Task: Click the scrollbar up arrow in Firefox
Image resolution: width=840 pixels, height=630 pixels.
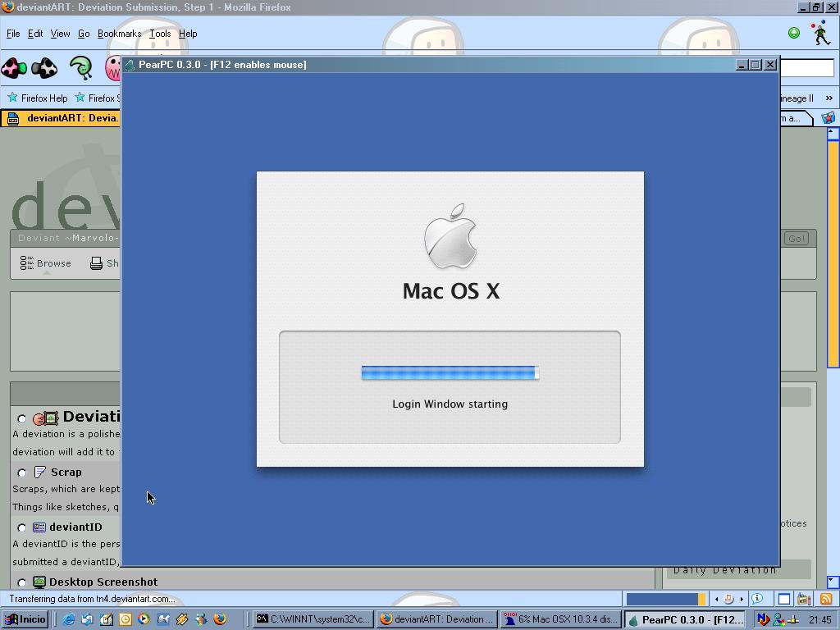Action: 833,132
